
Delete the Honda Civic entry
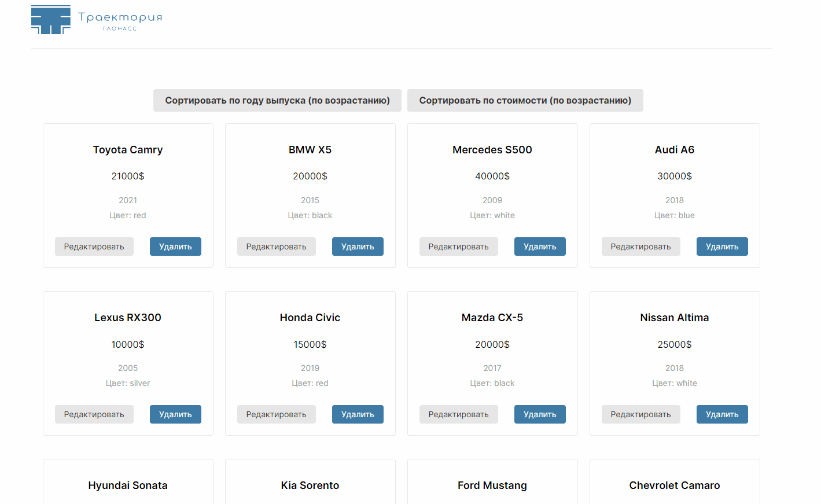click(358, 414)
